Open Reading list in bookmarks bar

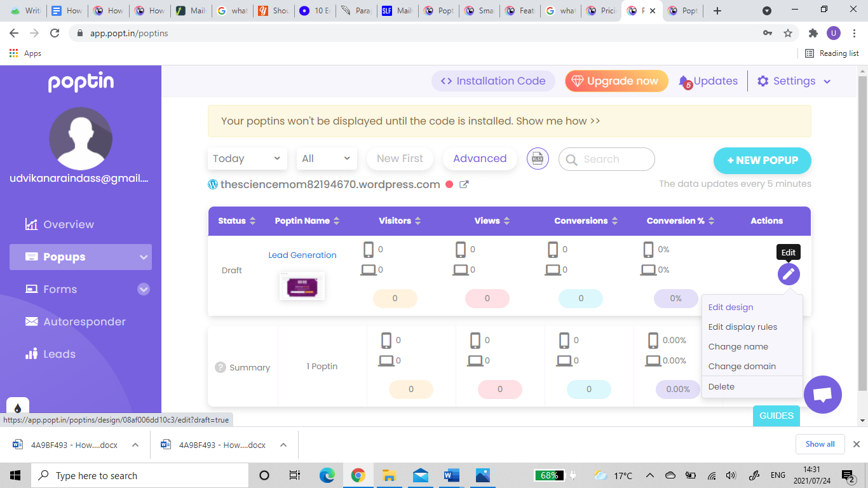pyautogui.click(x=832, y=53)
